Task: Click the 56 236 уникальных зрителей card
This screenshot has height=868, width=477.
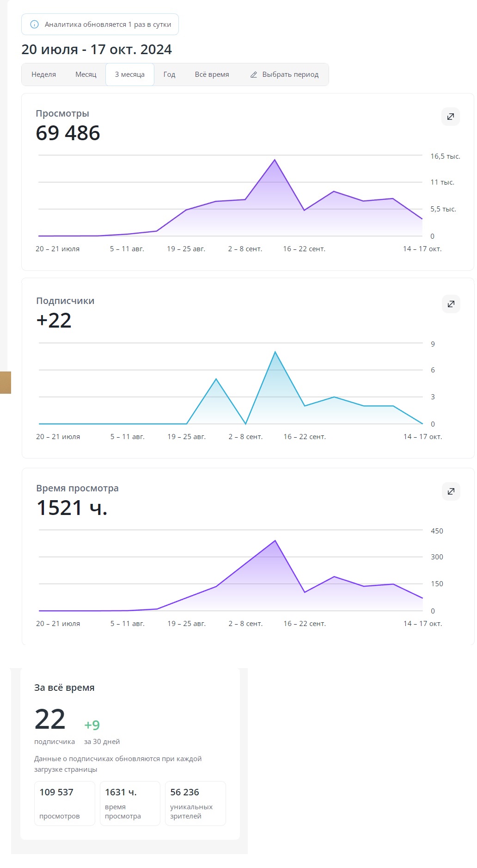Action: [196, 803]
